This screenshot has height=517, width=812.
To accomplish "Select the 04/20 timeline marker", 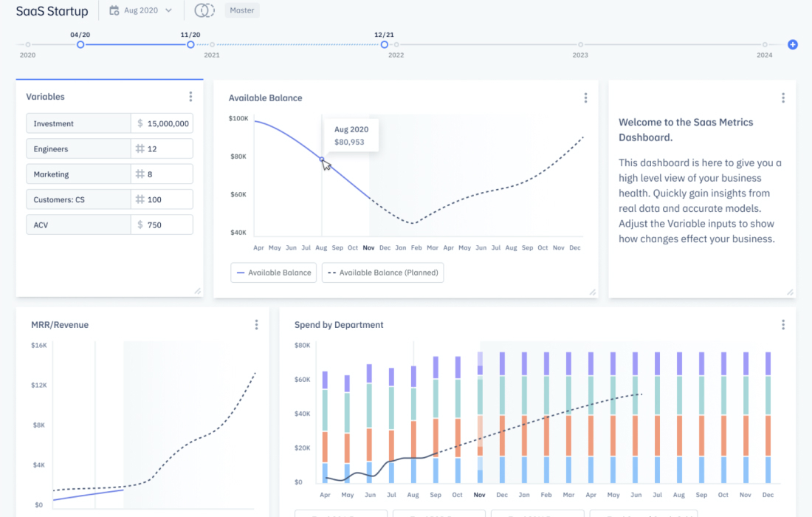I will tap(80, 44).
